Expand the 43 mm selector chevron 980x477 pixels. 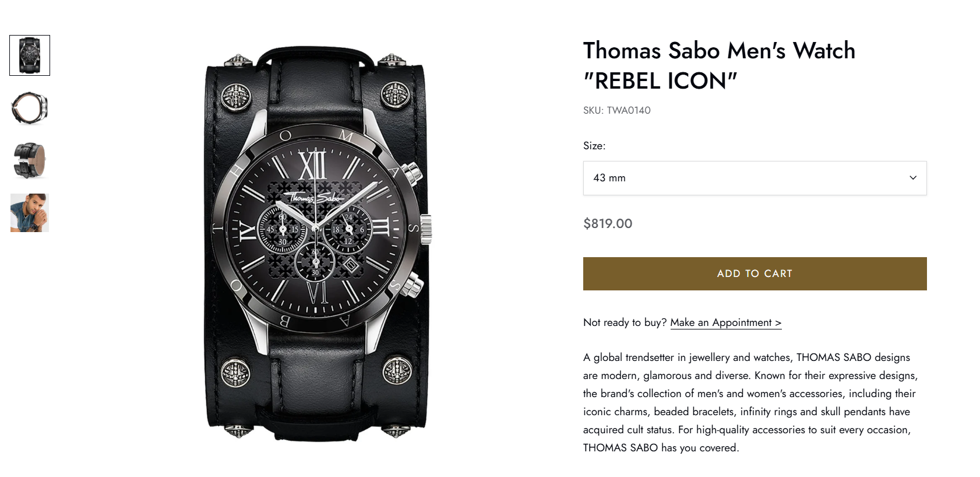[x=912, y=178]
